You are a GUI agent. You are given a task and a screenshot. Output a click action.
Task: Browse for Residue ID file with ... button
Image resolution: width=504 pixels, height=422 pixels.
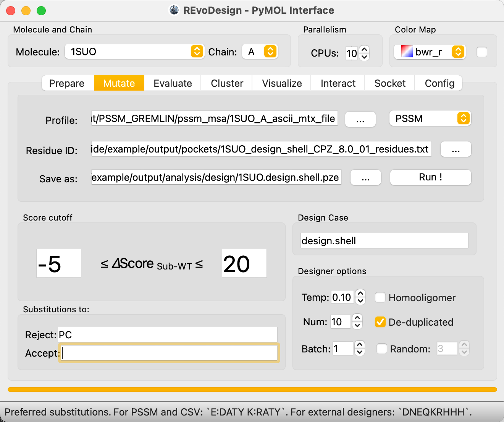tap(456, 149)
